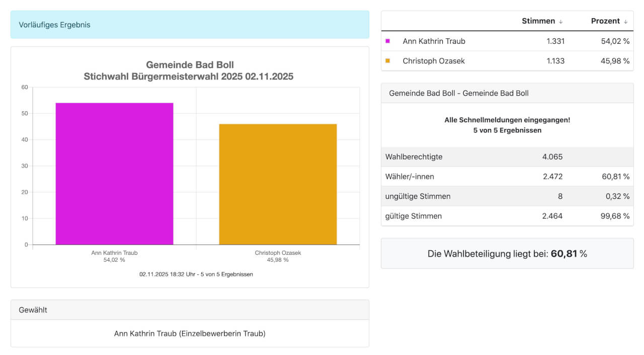Click the Gewählt panel header

[190, 310]
